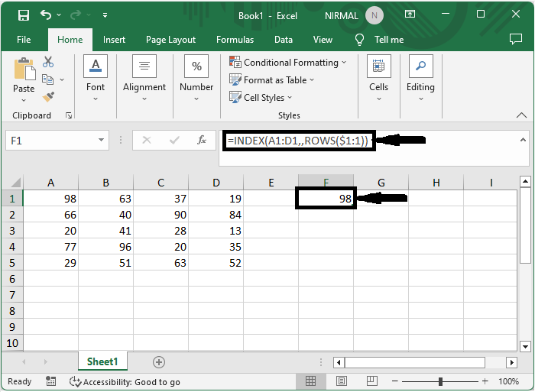This screenshot has width=535, height=392.
Task: Switch to the View tab
Action: [x=323, y=40]
